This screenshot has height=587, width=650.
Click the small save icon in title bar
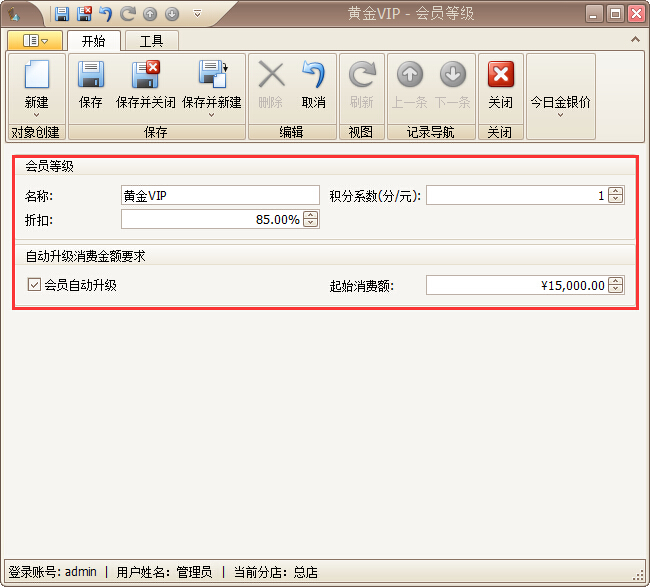pos(62,14)
